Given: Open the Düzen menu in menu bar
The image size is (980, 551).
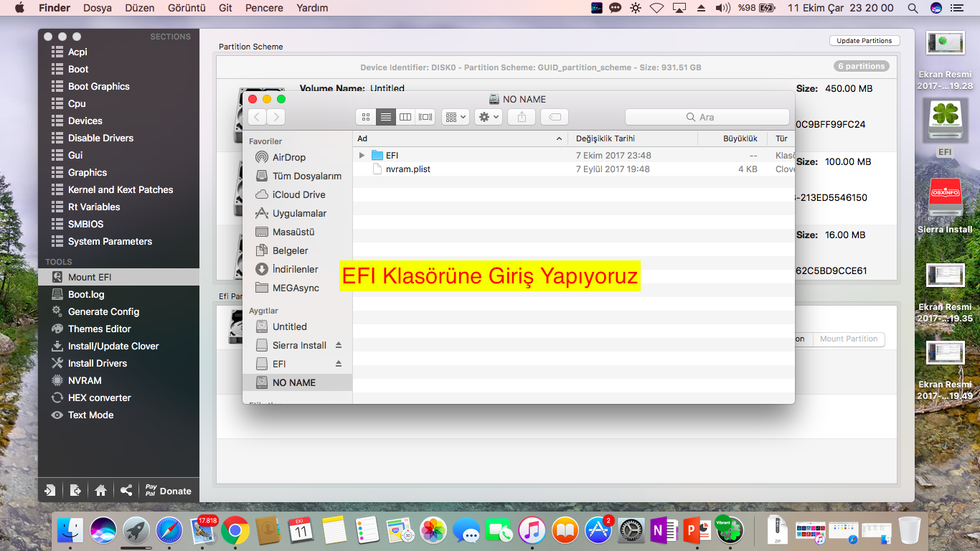Looking at the screenshot, I should [140, 8].
